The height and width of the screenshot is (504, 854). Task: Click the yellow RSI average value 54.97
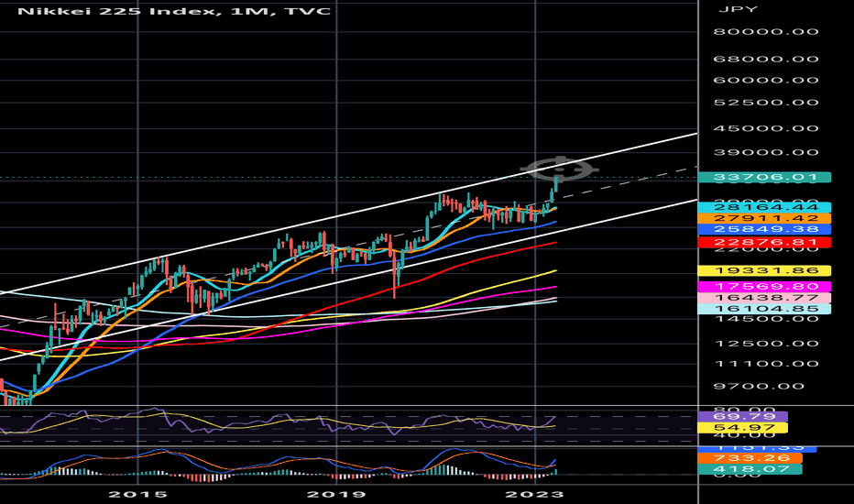coord(742,428)
